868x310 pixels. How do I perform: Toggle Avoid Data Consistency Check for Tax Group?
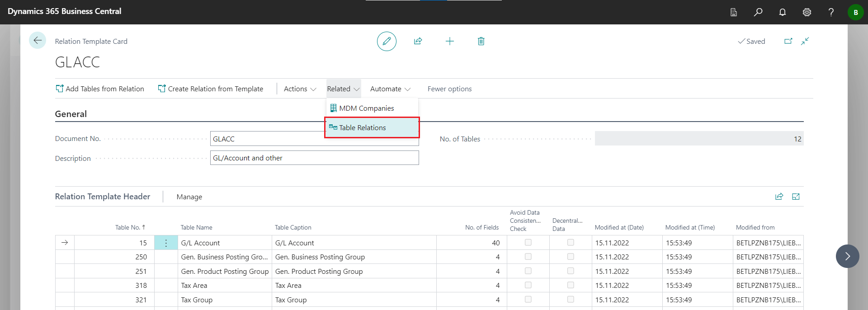[528, 300]
